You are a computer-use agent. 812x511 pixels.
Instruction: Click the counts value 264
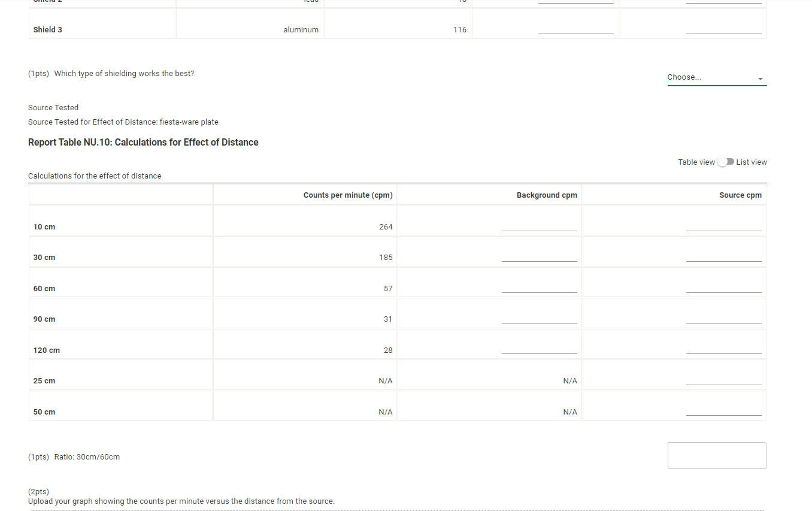pos(386,227)
